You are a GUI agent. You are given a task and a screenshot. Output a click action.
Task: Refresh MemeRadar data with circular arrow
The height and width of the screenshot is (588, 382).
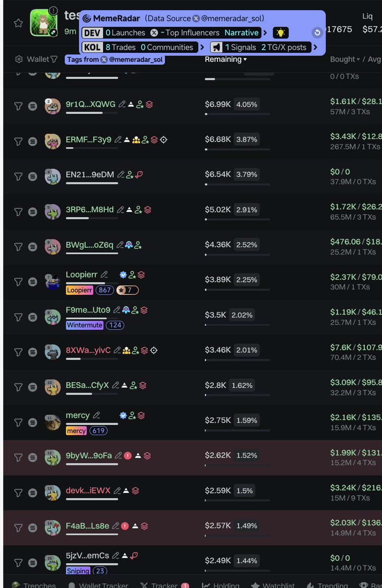click(317, 33)
